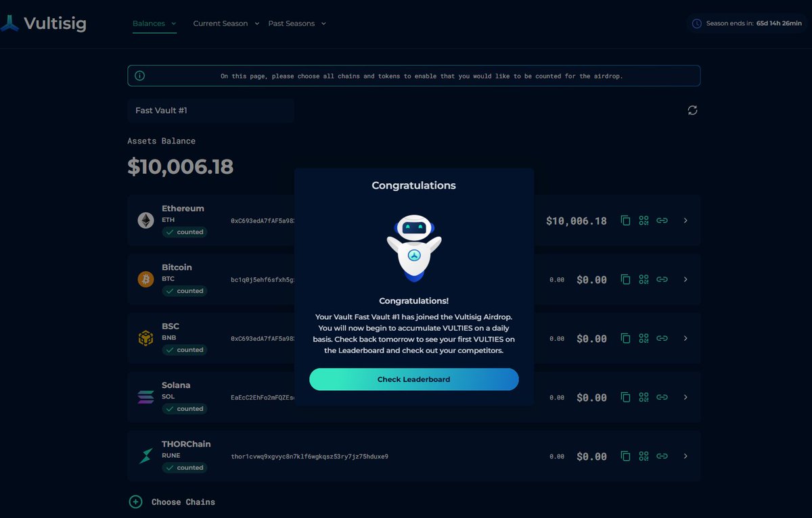This screenshot has height=518, width=812.
Task: Click the Choose Chains link
Action: 183,502
